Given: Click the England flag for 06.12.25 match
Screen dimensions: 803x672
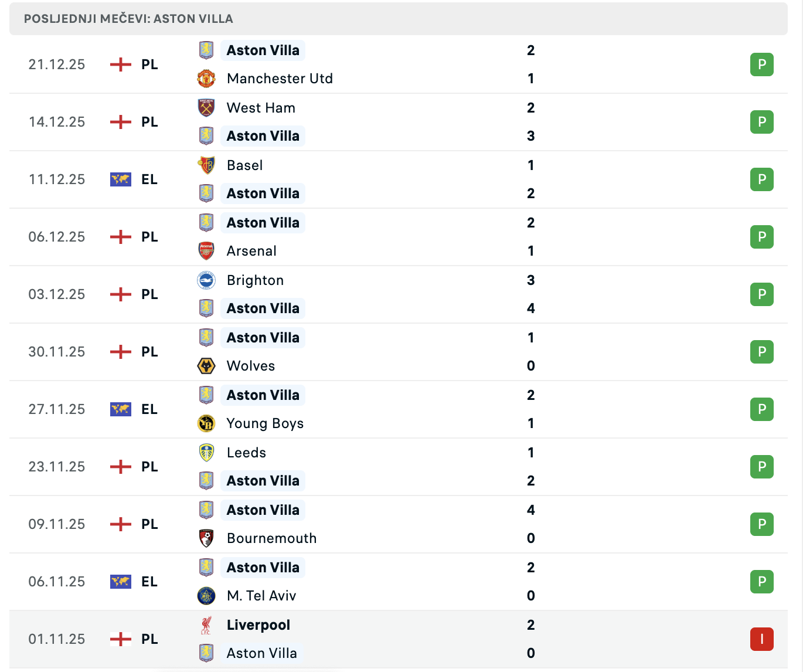Looking at the screenshot, I should click(x=121, y=237).
